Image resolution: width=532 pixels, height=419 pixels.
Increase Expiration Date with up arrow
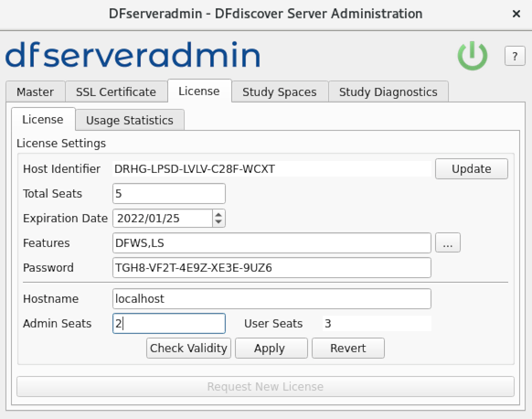pos(218,214)
